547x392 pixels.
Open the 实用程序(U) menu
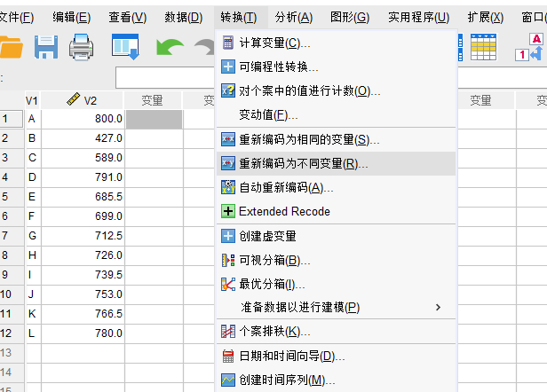coord(418,17)
